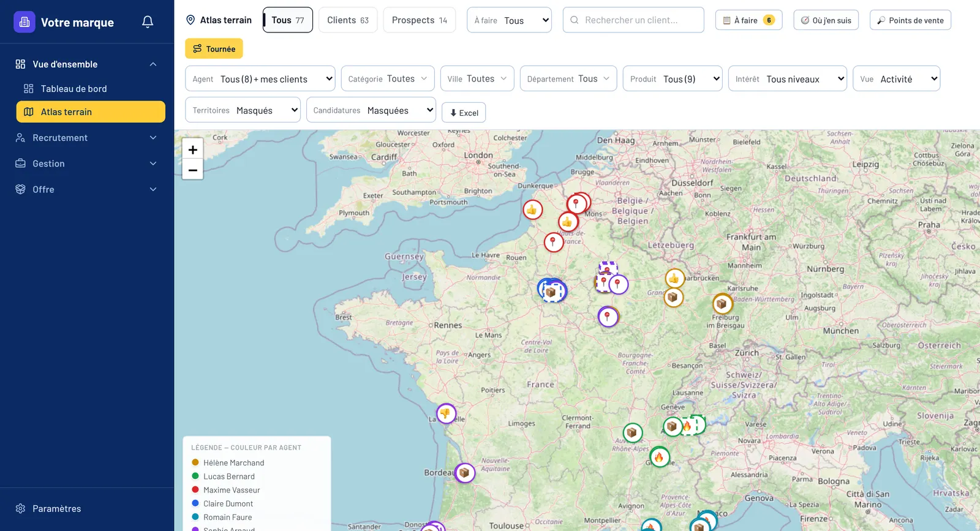Open Tableau de bord in the sidebar
The height and width of the screenshot is (531, 980).
coord(91,89)
